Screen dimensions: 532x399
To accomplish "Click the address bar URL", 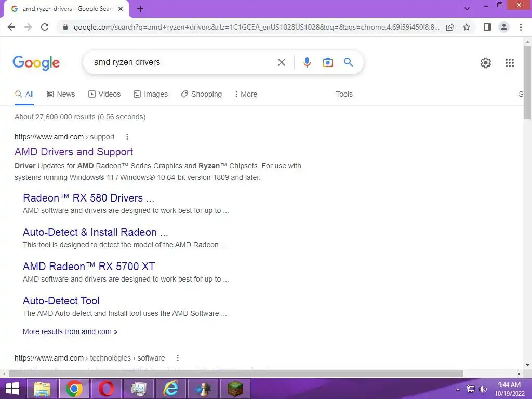I will coord(257,27).
